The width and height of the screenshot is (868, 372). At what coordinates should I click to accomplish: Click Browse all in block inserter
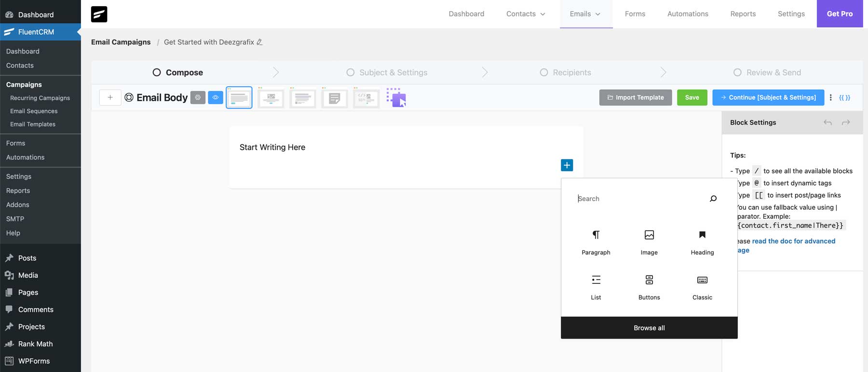[x=649, y=328]
